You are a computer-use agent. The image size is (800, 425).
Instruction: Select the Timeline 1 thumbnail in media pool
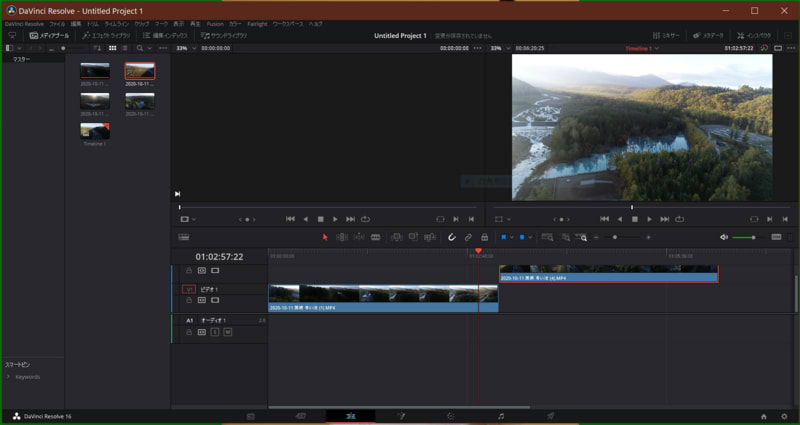click(95, 131)
